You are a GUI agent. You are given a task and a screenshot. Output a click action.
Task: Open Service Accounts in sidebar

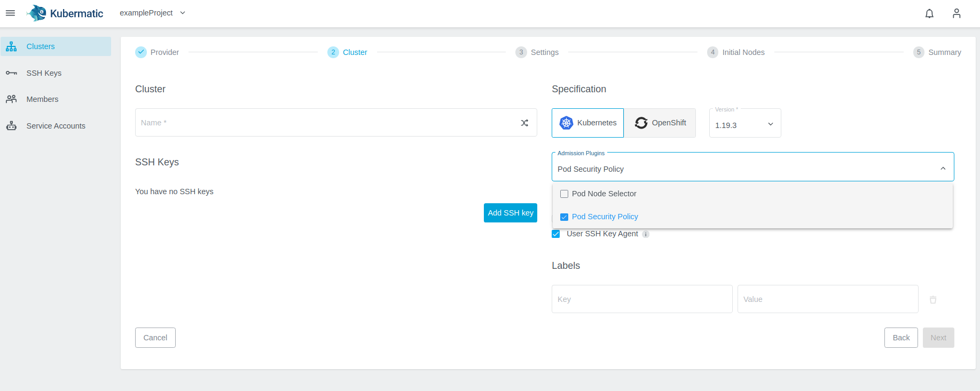click(x=56, y=126)
